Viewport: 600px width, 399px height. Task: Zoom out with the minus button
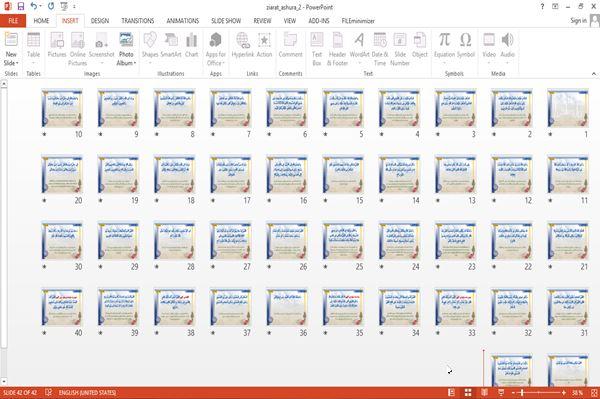[x=513, y=392]
